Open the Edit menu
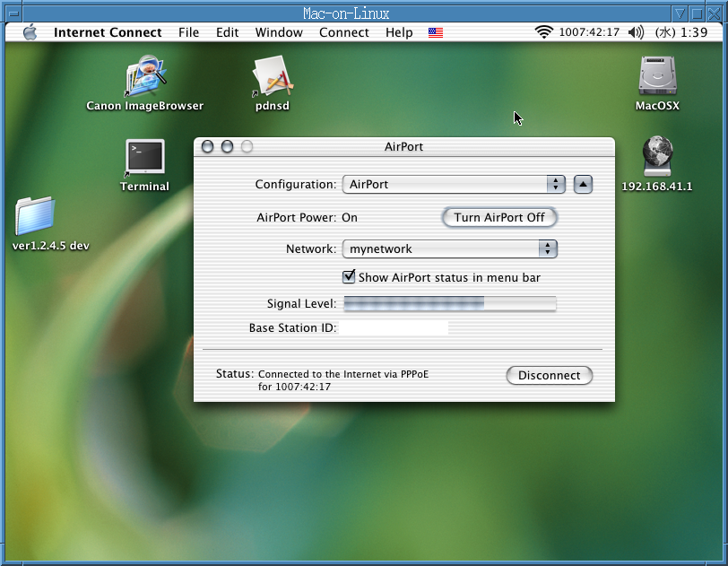Image resolution: width=728 pixels, height=566 pixels. (x=227, y=32)
